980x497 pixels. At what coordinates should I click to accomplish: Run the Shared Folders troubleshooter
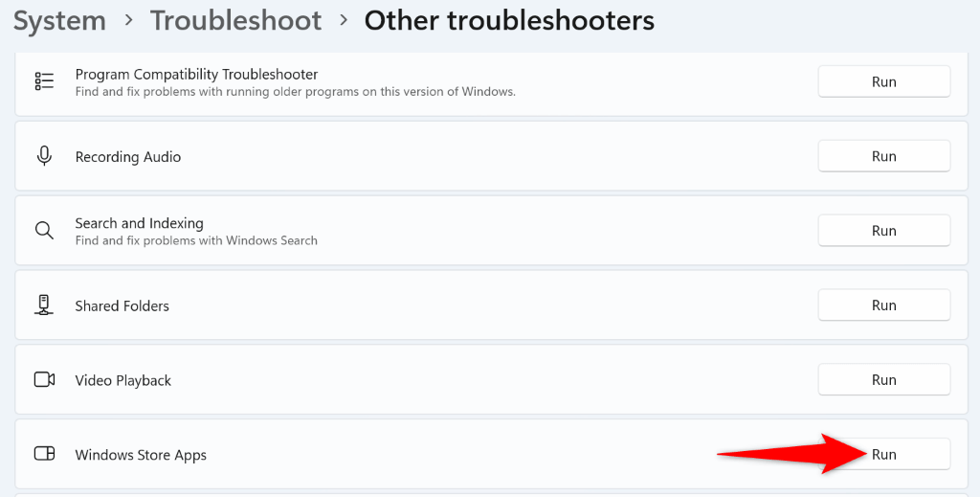tap(883, 305)
